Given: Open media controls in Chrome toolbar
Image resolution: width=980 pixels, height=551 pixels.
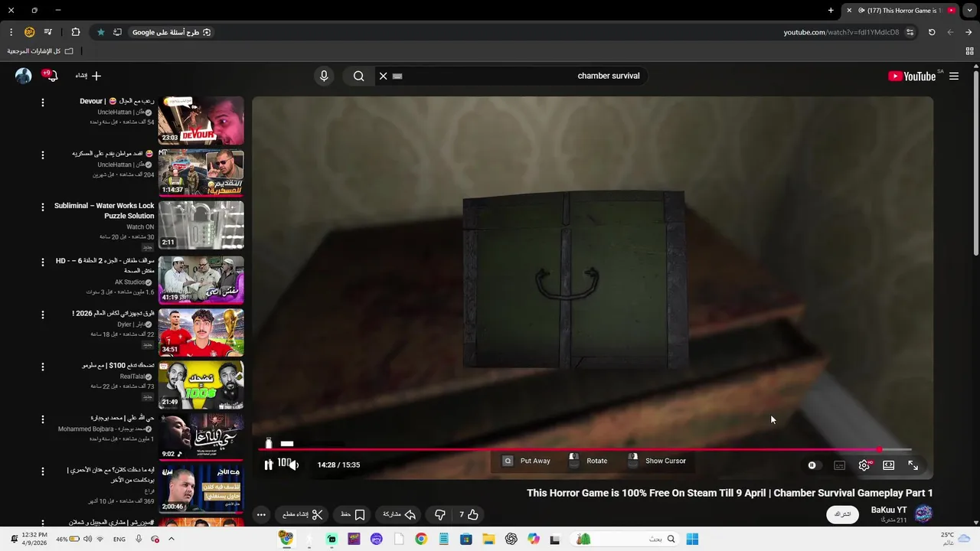Looking at the screenshot, I should pyautogui.click(x=48, y=32).
